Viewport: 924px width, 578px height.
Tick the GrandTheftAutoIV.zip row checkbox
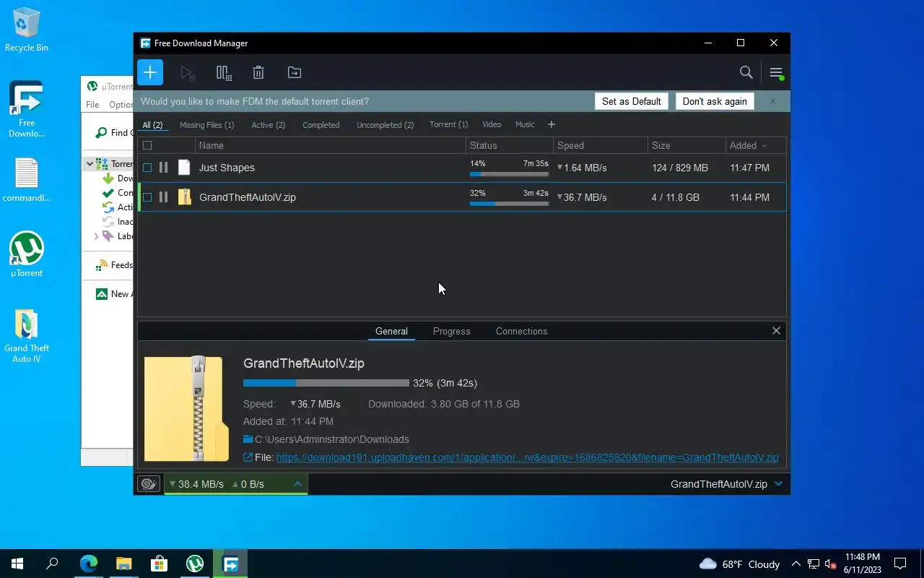click(147, 197)
